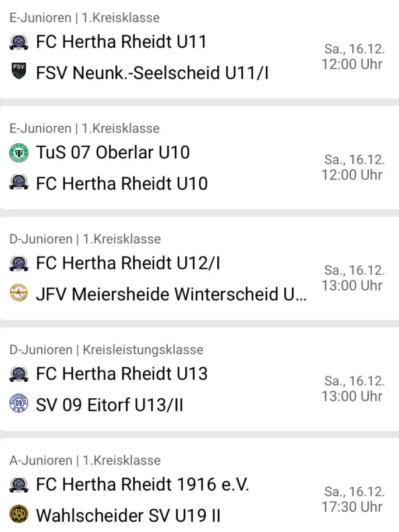
Task: Click FSV Neunk.-Seelscheid black shield crest
Action: (x=19, y=71)
